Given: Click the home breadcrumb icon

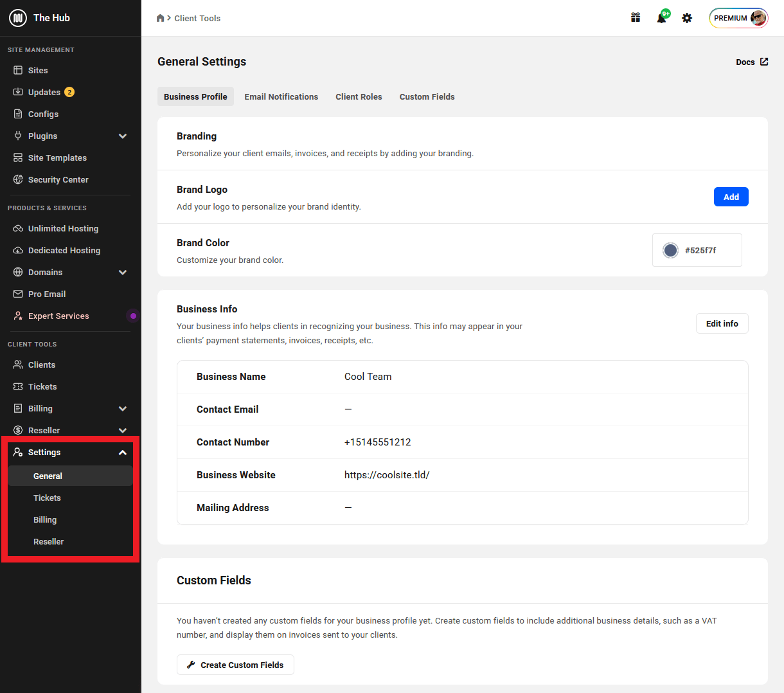Looking at the screenshot, I should click(160, 18).
